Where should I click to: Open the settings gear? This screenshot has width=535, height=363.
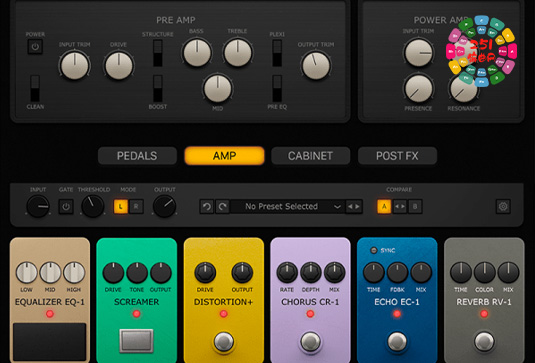pyautogui.click(x=503, y=206)
